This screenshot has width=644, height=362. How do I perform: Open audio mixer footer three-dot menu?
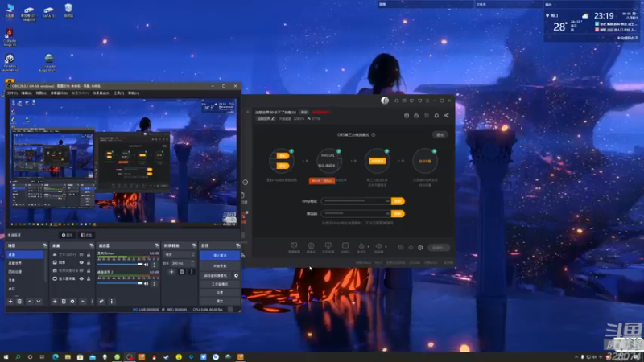[111, 301]
